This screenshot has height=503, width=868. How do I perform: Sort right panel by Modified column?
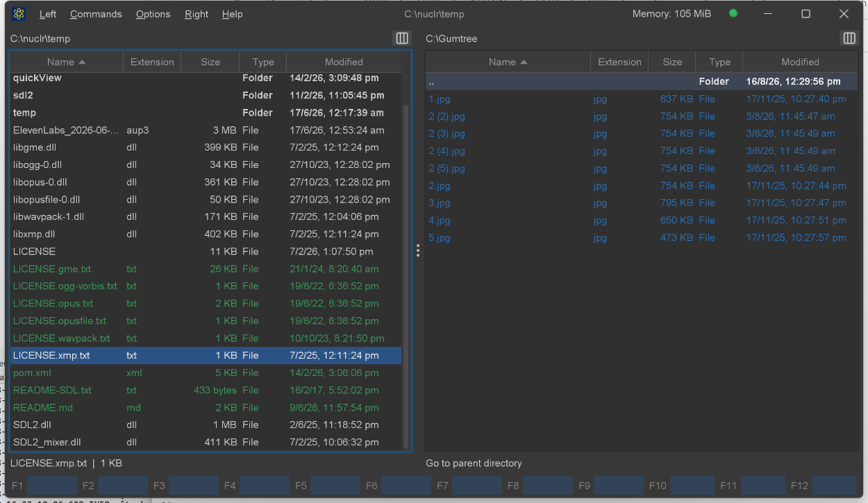[x=800, y=62]
